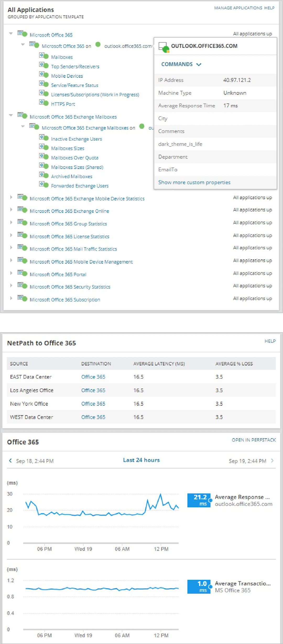The image size is (283, 644).
Task: Sort by the SOURCE column header
Action: coord(19,364)
